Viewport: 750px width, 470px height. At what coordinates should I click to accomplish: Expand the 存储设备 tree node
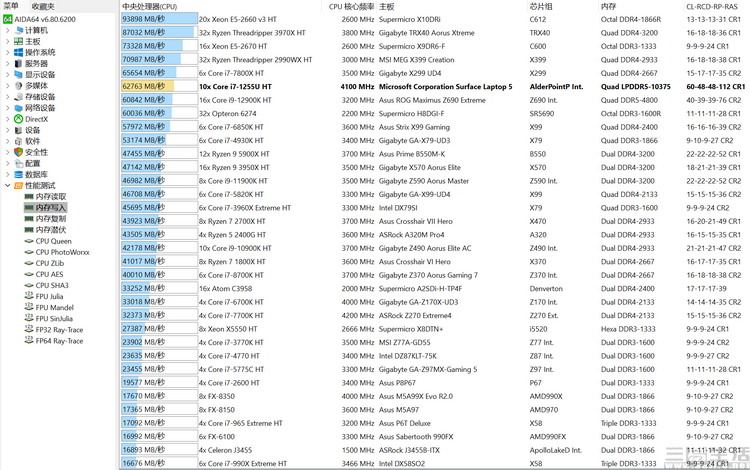tap(7, 97)
